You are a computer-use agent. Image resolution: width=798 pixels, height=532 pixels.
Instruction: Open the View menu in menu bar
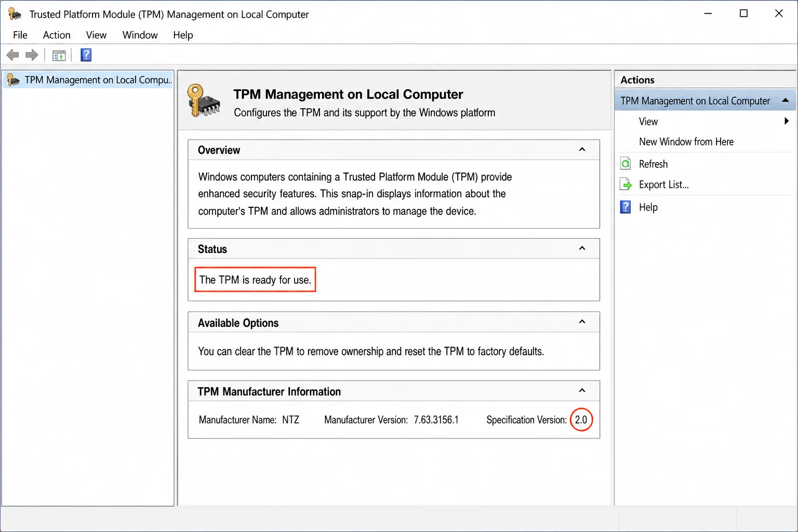point(96,35)
